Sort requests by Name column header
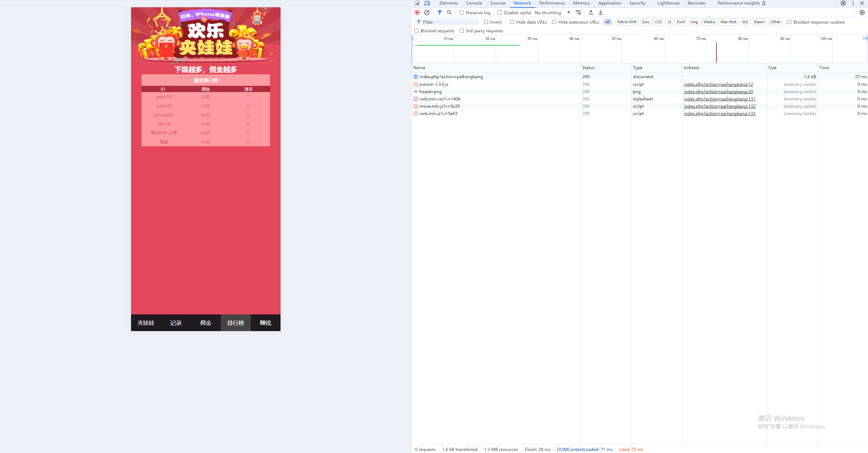Screen dimensions: 868x453 [496, 68]
